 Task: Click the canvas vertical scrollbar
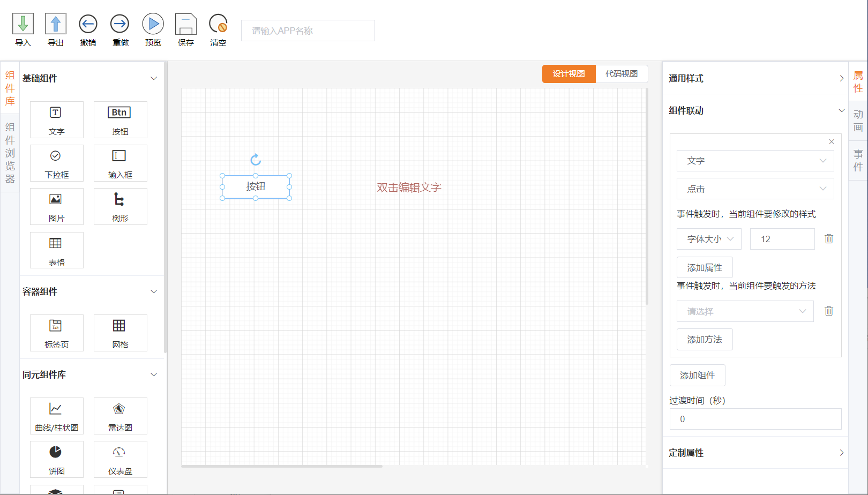(647, 197)
